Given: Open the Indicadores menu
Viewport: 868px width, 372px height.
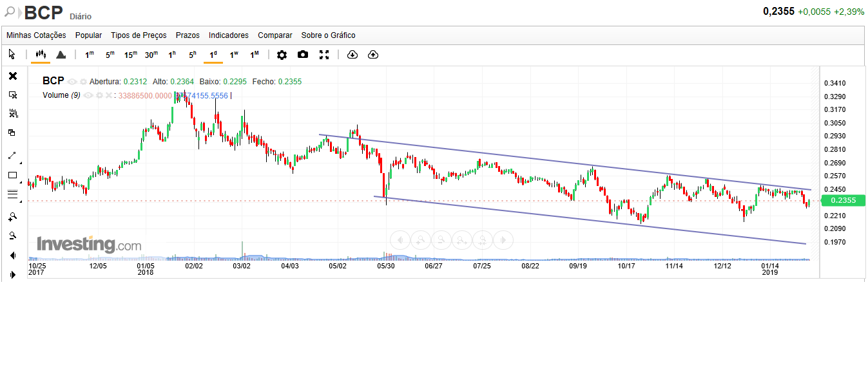Looking at the screenshot, I should [x=229, y=35].
